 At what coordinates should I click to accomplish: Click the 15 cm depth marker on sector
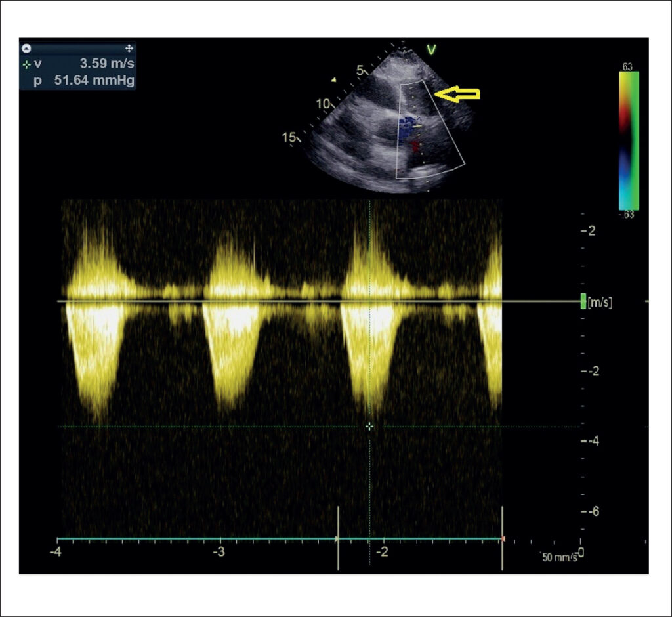(x=289, y=137)
